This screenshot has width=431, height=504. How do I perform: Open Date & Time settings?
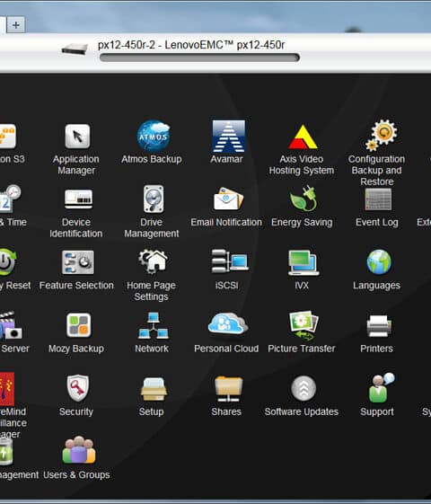[9, 199]
